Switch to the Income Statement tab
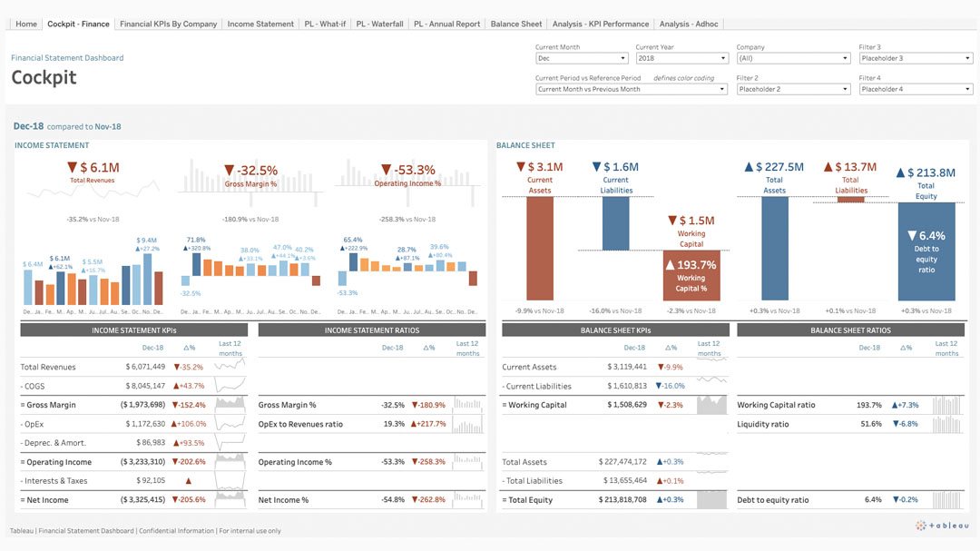Image resolution: width=980 pixels, height=551 pixels. click(260, 24)
